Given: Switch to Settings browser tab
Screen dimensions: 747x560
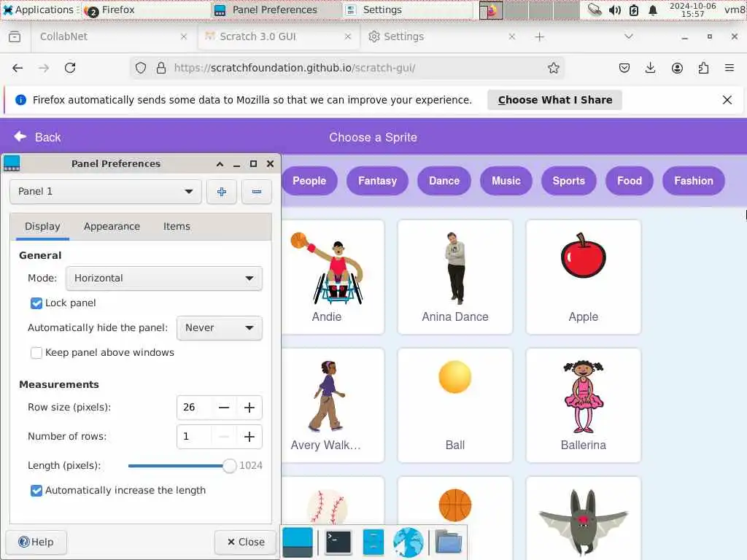Looking at the screenshot, I should click(441, 36).
